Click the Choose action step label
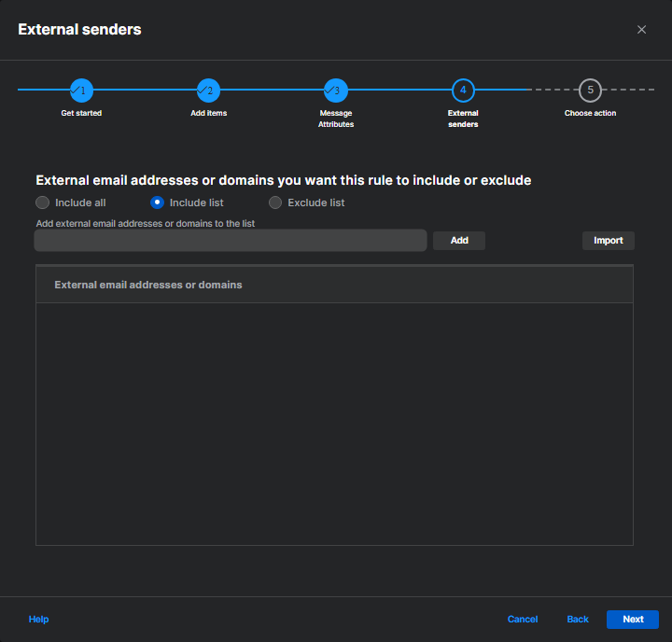672x642 pixels. (x=590, y=113)
